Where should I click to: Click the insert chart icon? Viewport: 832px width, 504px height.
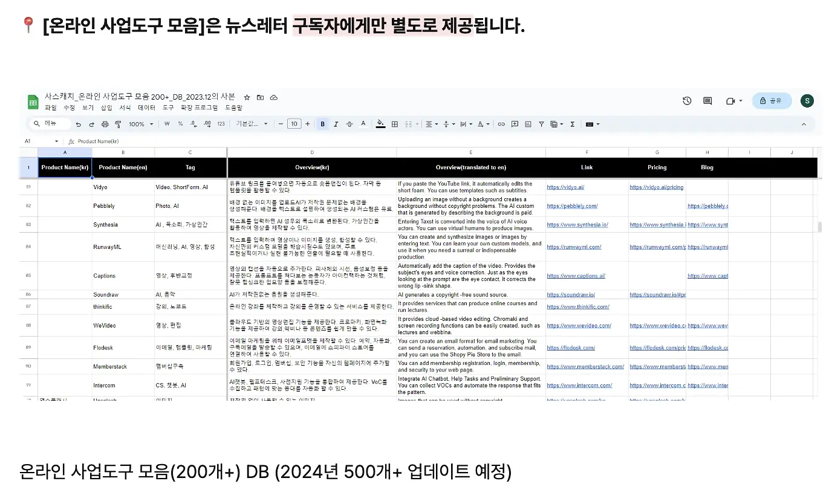pos(528,124)
